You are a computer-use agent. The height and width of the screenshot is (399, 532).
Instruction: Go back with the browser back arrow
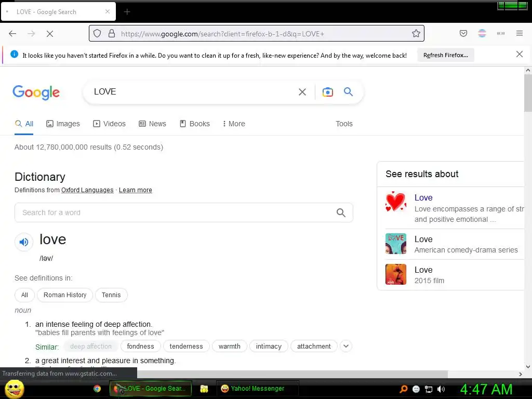[12, 34]
